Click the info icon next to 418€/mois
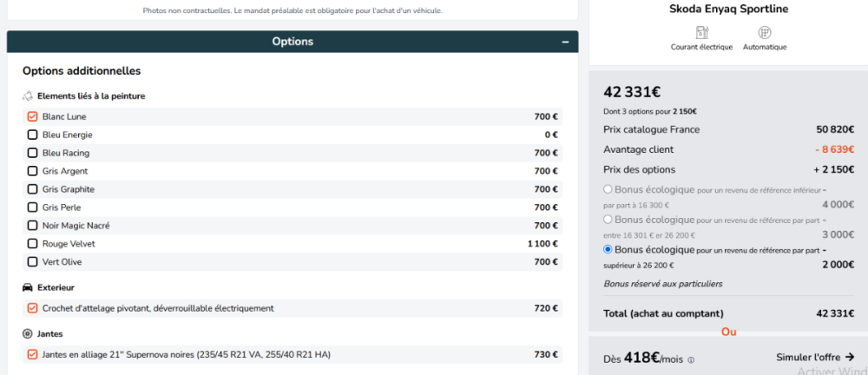Screen dimensions: 868x375 click(691, 359)
